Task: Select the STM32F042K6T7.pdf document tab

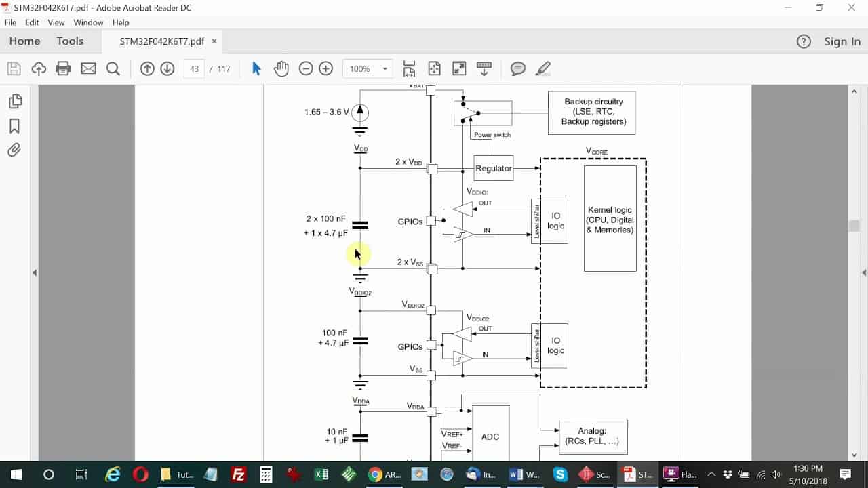Action: click(x=162, y=41)
